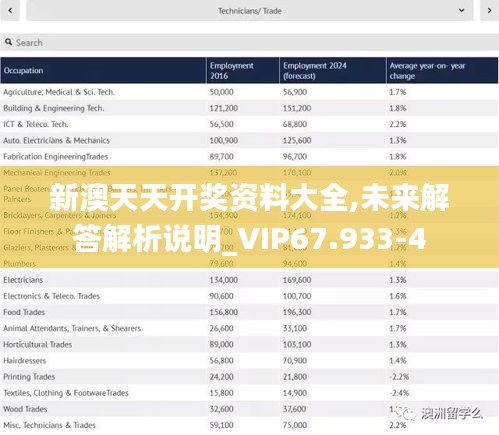Click 37,600 Wood Trades forecast

coord(295,409)
